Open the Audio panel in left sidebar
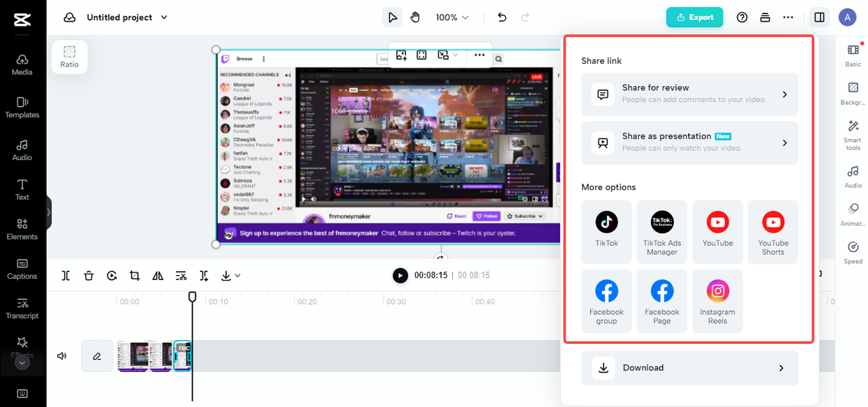Screen dimensions: 868x407 (x=22, y=150)
